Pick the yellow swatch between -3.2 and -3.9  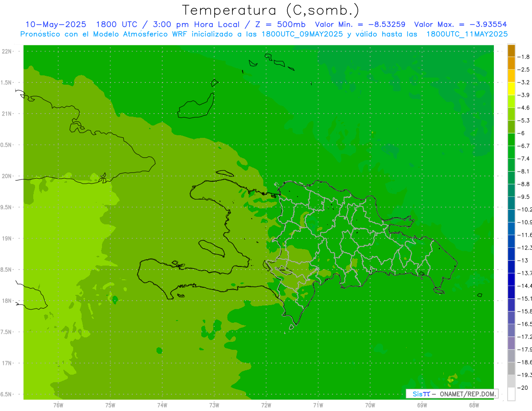(x=511, y=88)
